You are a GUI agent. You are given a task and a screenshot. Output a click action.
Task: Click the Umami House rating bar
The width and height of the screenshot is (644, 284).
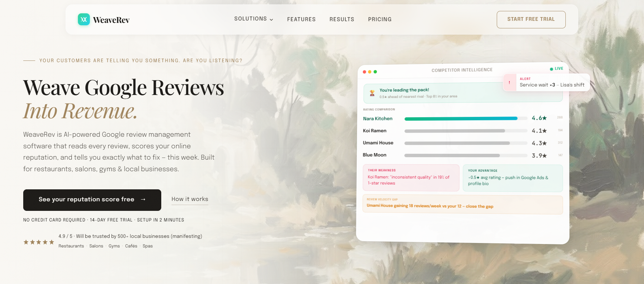coord(466,143)
